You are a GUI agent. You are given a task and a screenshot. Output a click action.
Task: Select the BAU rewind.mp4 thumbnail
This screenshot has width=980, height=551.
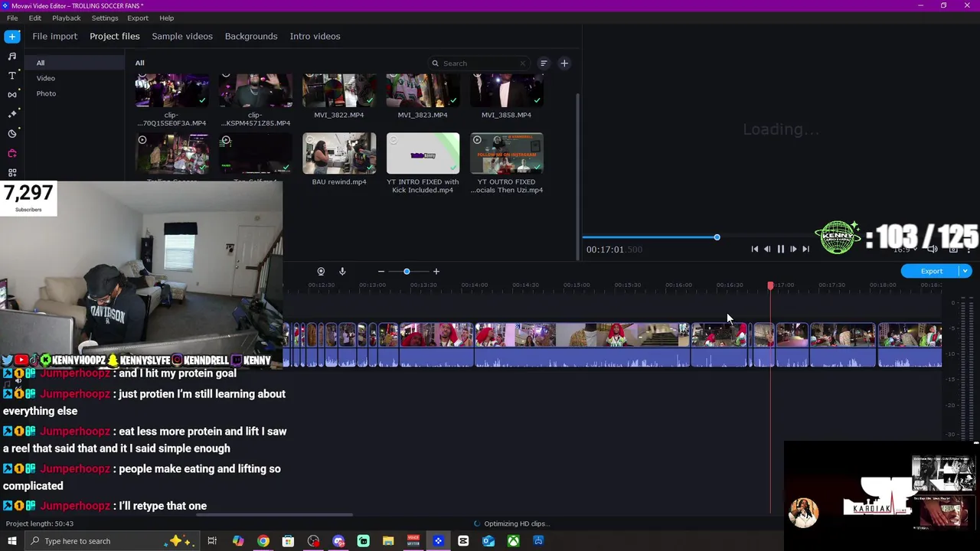339,154
